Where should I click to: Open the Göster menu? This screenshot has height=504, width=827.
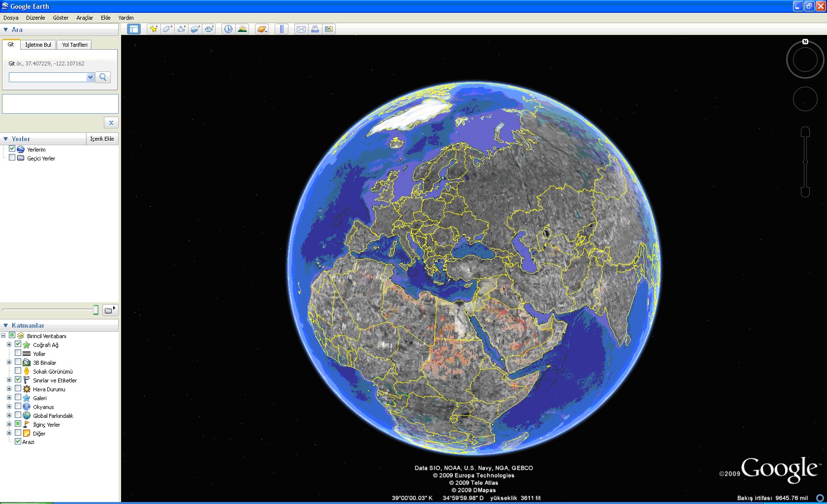(x=61, y=18)
